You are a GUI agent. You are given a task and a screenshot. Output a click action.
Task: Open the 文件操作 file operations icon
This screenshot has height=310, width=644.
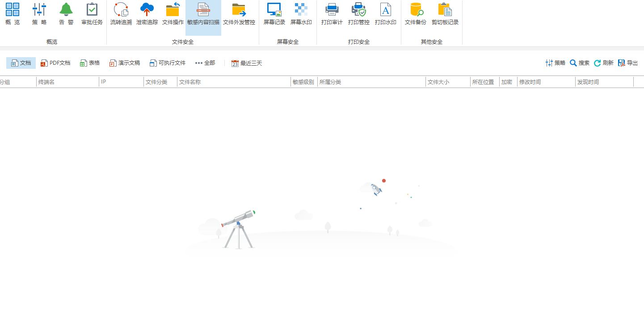coord(173,13)
